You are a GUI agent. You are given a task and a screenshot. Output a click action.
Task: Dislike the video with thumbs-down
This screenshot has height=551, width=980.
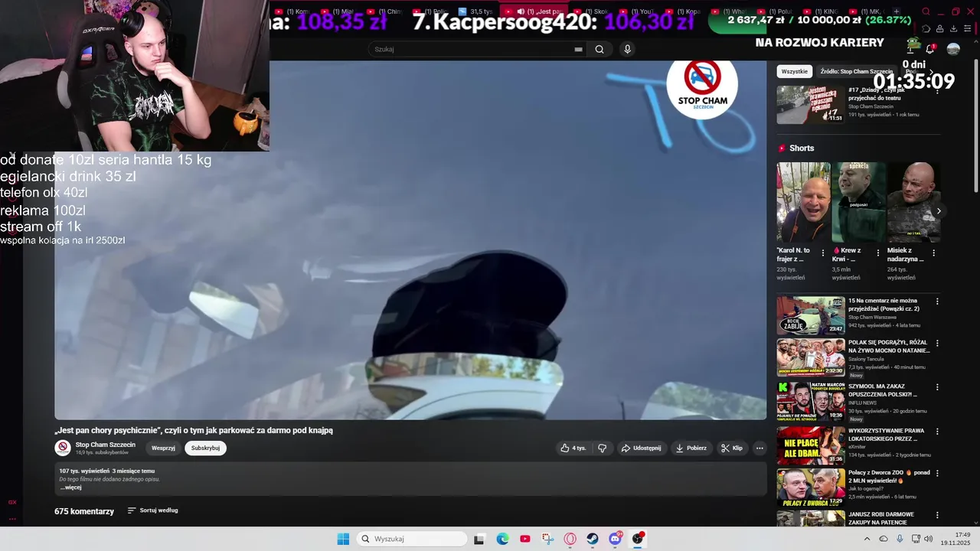click(603, 448)
